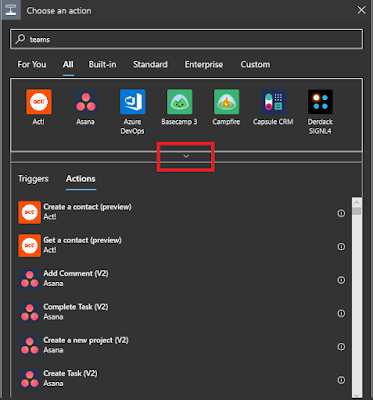Click Asana icon beside Create a new project

(30, 346)
